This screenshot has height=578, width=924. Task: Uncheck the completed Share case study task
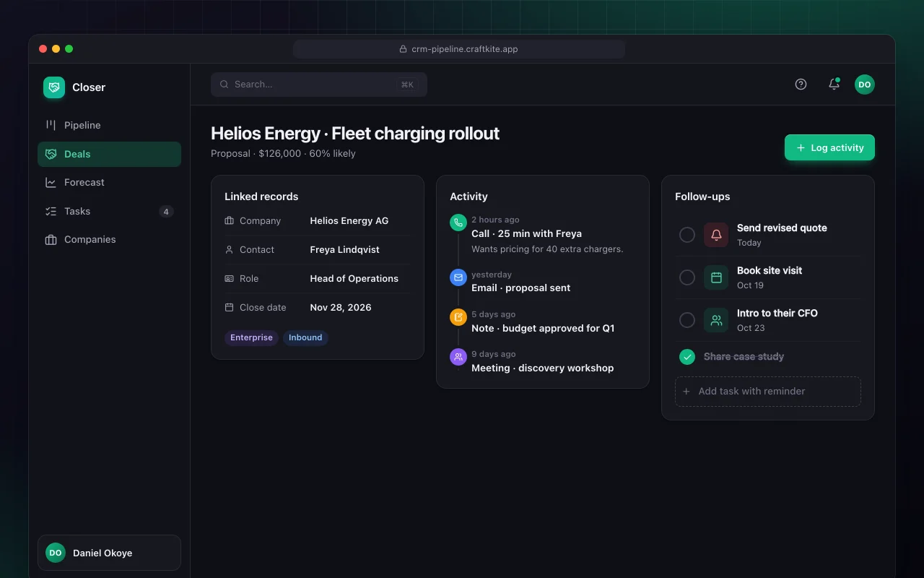coord(687,357)
